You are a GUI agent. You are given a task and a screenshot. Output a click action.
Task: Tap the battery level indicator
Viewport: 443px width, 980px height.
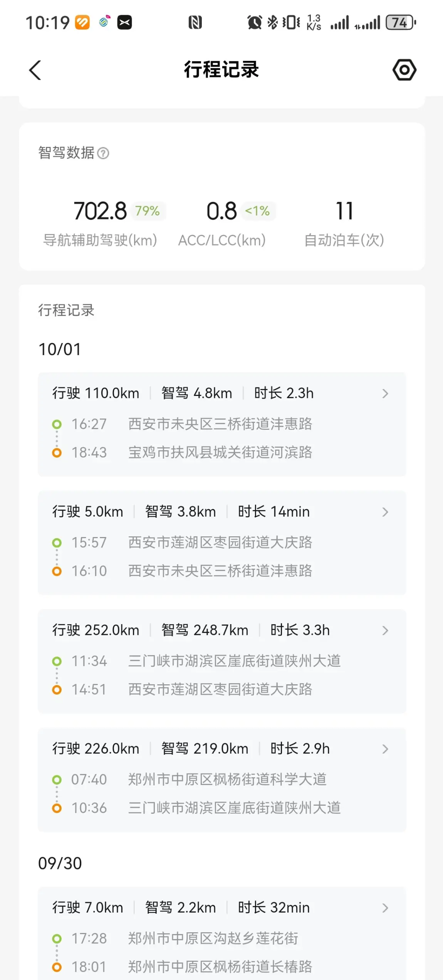401,22
